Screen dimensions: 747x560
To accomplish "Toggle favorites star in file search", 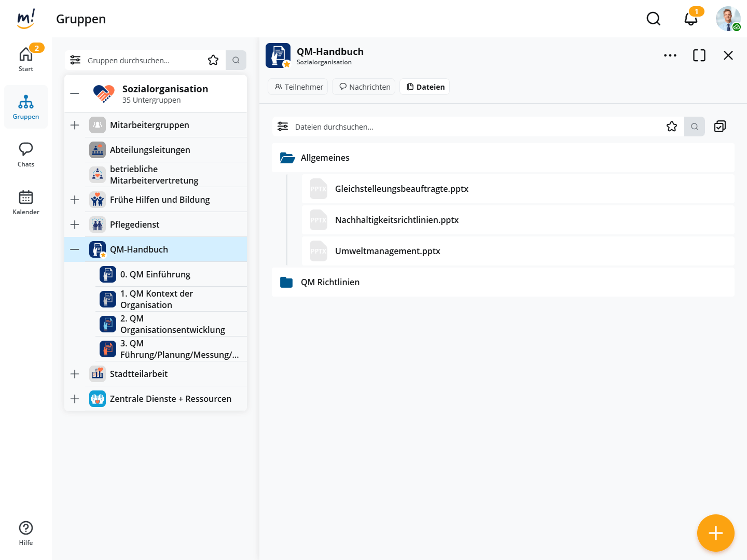I will [x=672, y=127].
